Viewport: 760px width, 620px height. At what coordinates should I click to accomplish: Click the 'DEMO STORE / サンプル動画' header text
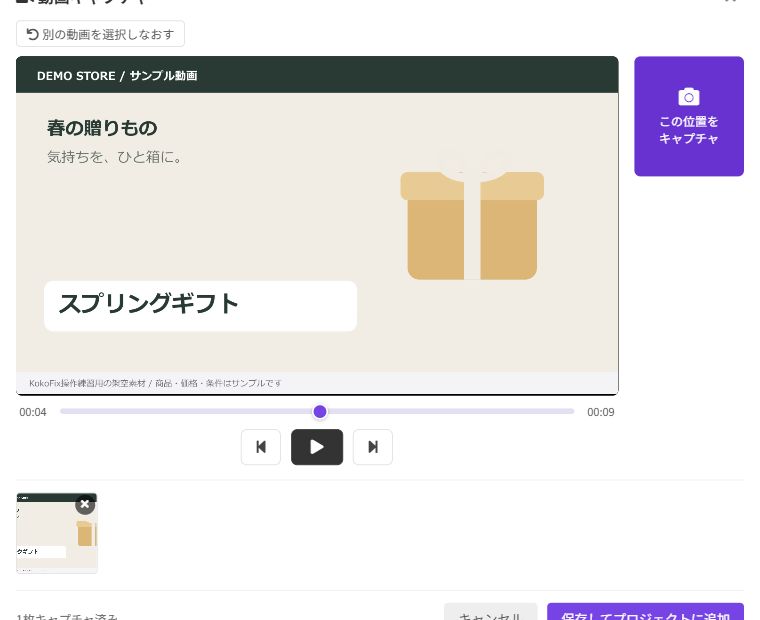click(x=117, y=76)
